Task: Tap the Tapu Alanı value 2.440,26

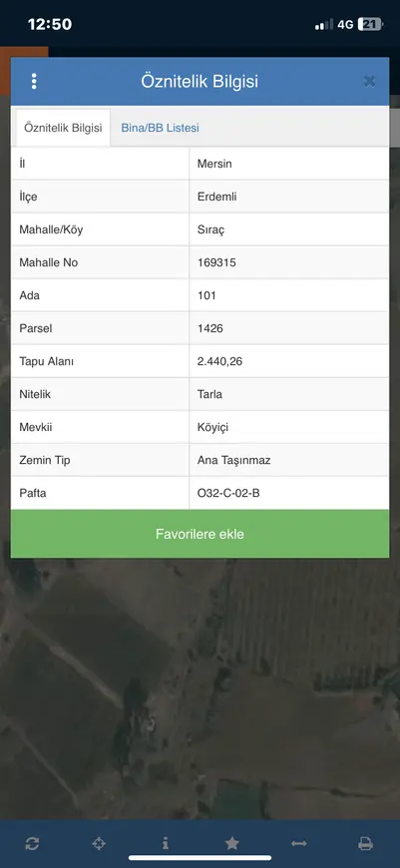Action: pyautogui.click(x=219, y=361)
